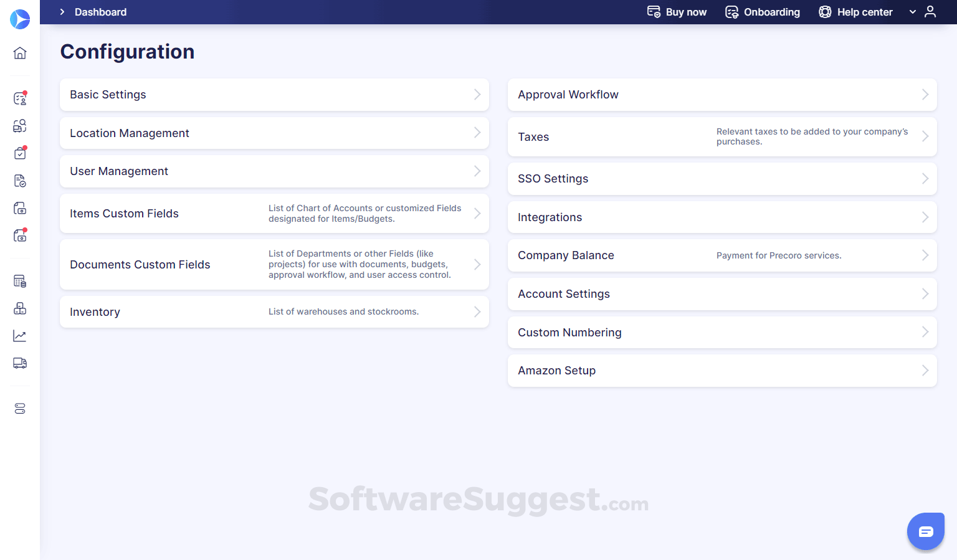Image resolution: width=957 pixels, height=560 pixels.
Task: Open the settings sliders icon at sidebar bottom
Action: [x=20, y=408]
